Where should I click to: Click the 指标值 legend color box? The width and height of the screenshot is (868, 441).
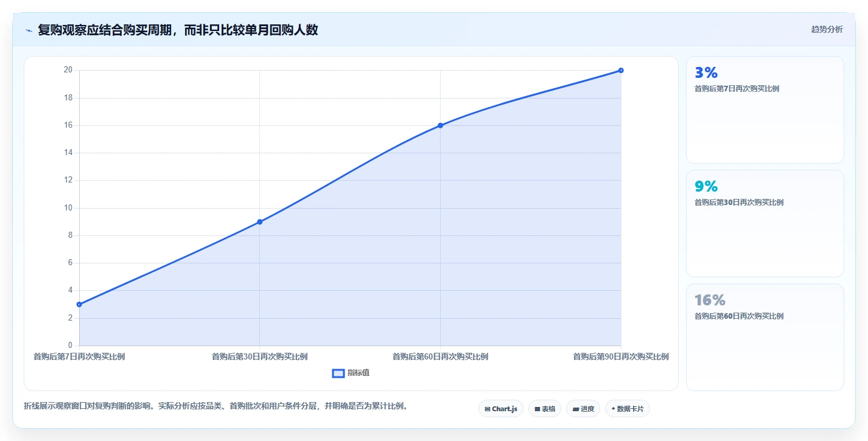point(338,373)
